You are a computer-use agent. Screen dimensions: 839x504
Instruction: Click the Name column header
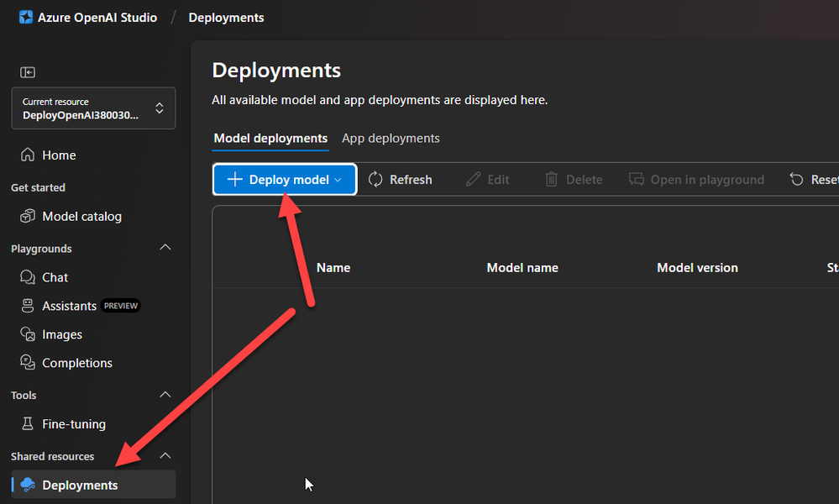pos(333,267)
